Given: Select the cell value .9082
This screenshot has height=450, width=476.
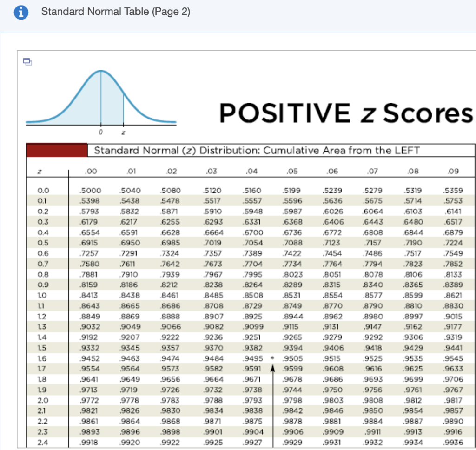Looking at the screenshot, I should tap(213, 327).
